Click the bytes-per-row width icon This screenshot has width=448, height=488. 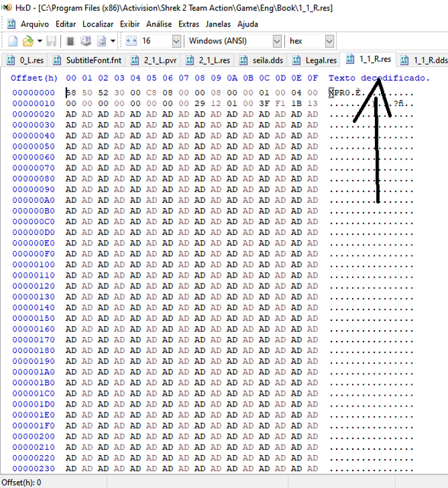click(131, 41)
